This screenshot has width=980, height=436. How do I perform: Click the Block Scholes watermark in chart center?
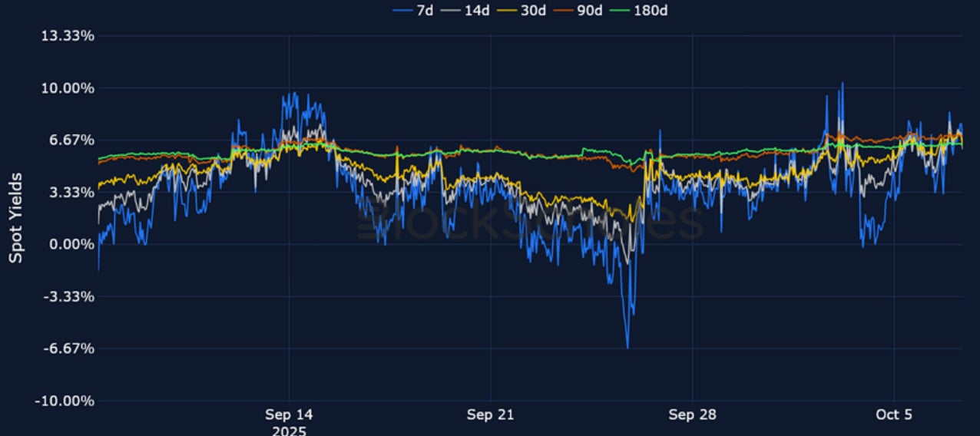[530, 223]
